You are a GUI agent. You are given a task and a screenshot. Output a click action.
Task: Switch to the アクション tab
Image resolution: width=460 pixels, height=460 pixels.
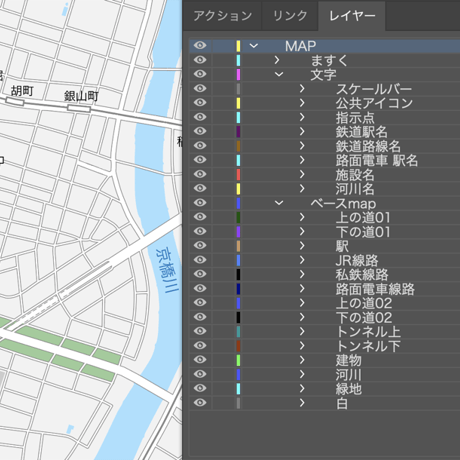tap(222, 16)
